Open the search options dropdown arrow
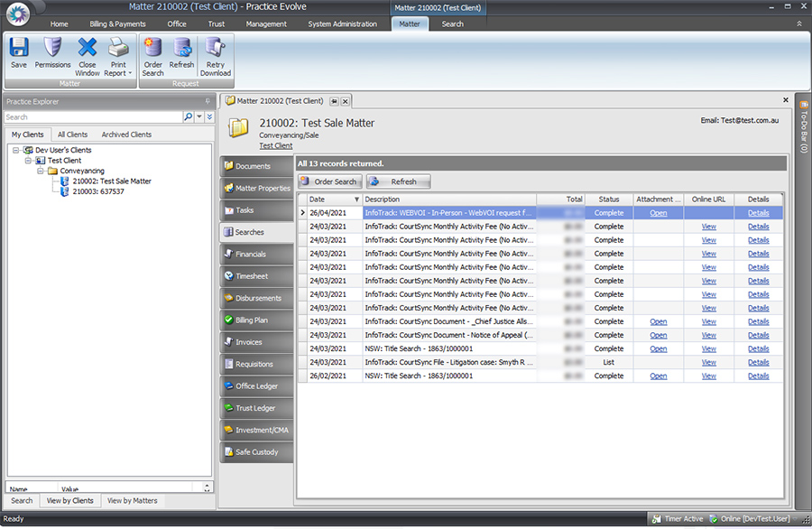812x529 pixels. (x=198, y=117)
